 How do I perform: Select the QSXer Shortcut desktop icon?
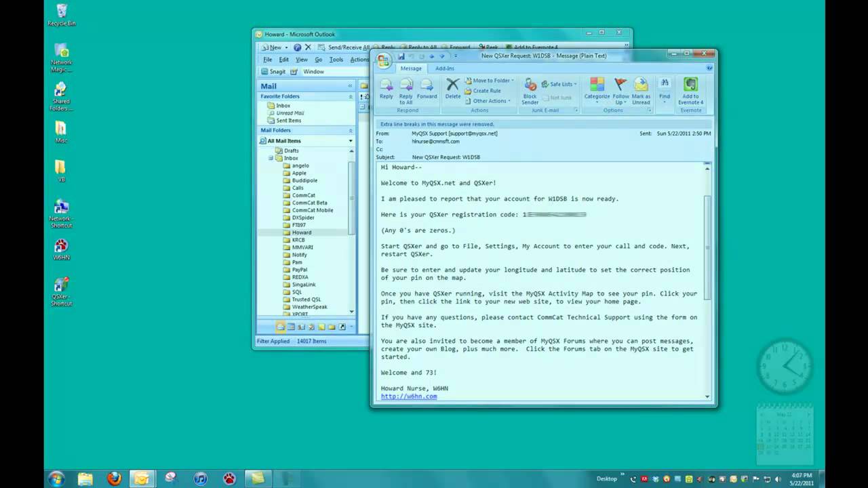[x=61, y=291]
